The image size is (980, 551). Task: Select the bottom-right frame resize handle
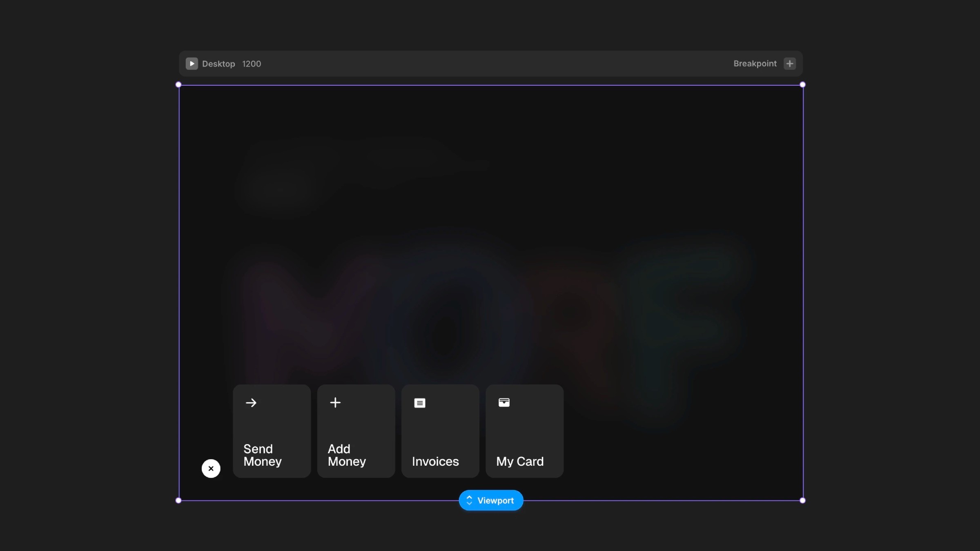click(802, 500)
